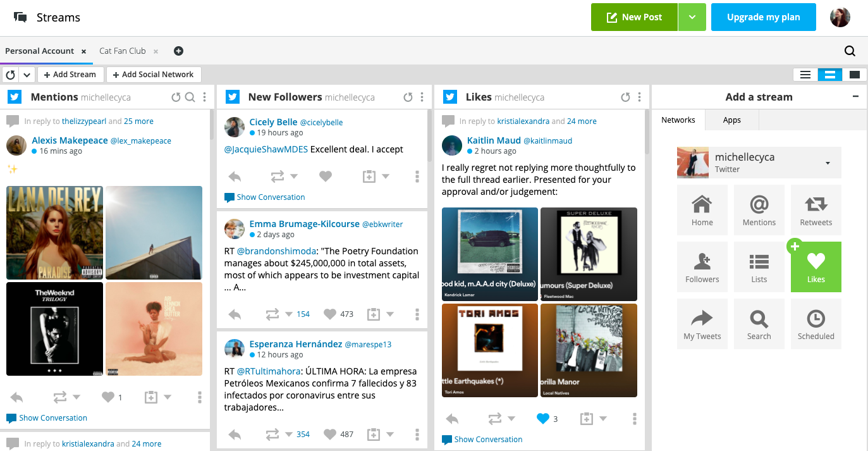
Task: Switch to compact stream view
Action: click(805, 75)
